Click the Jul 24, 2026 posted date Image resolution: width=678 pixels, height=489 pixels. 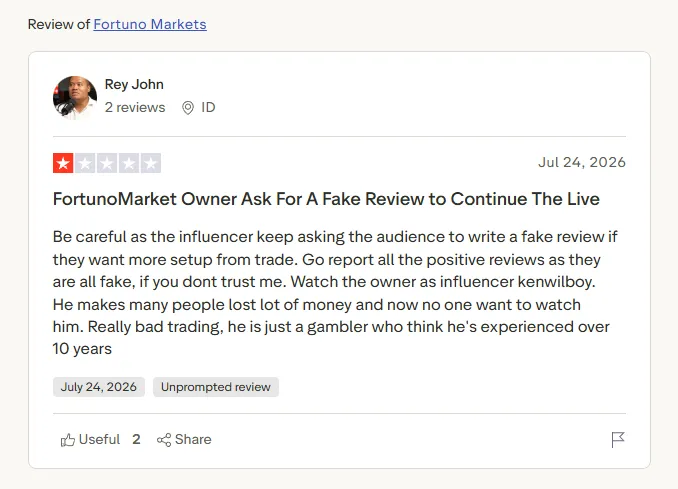click(x=582, y=162)
